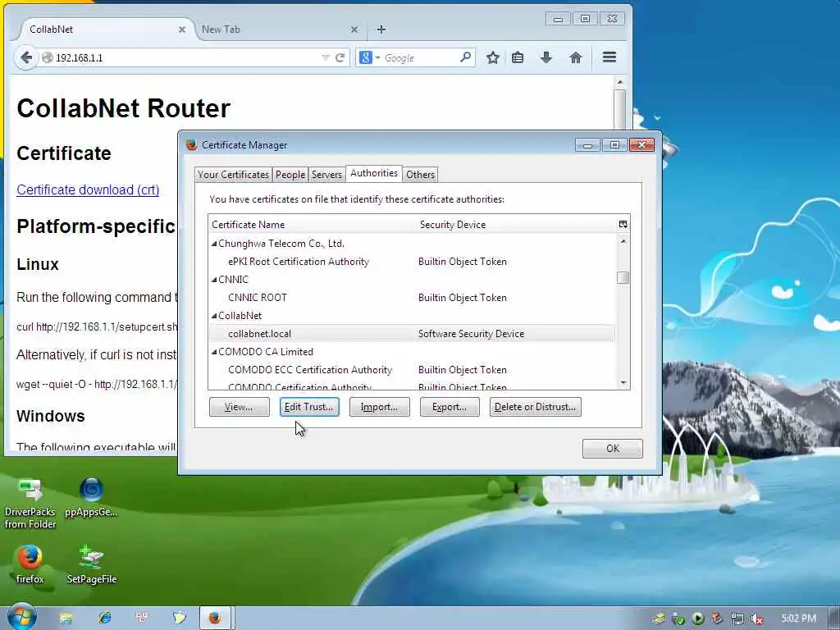
Task: Sort by Certificate Name column header
Action: pyautogui.click(x=312, y=225)
